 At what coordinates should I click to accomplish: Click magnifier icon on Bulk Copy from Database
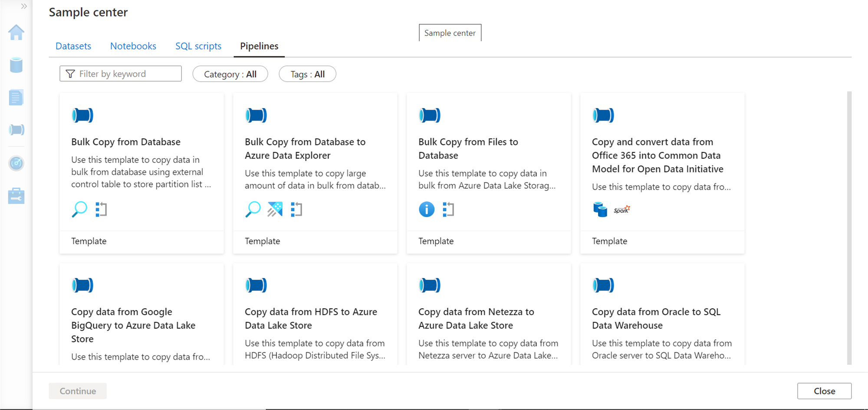[79, 210]
